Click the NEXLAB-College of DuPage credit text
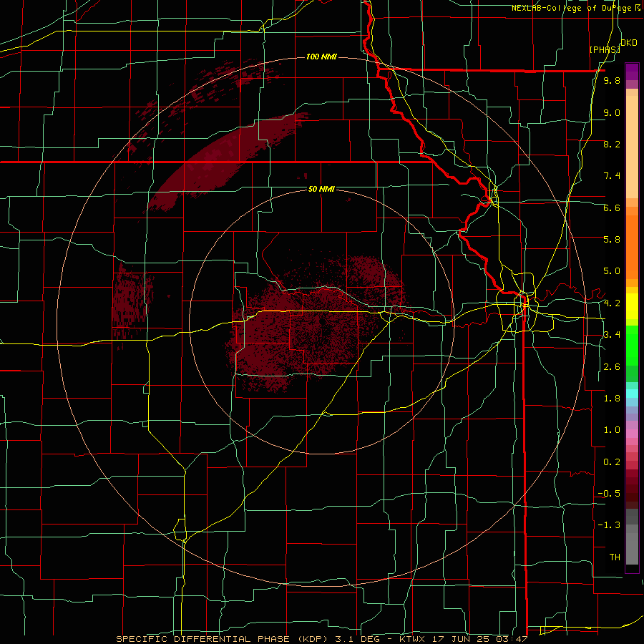 pos(577,8)
